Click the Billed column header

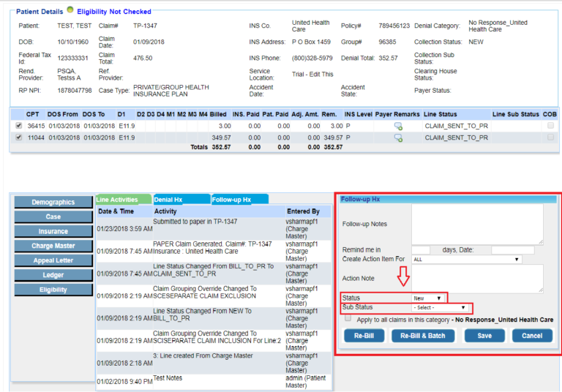tap(218, 114)
